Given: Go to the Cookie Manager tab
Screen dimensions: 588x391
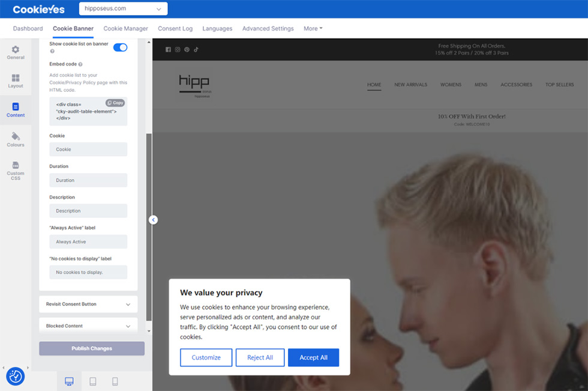Looking at the screenshot, I should coord(125,28).
